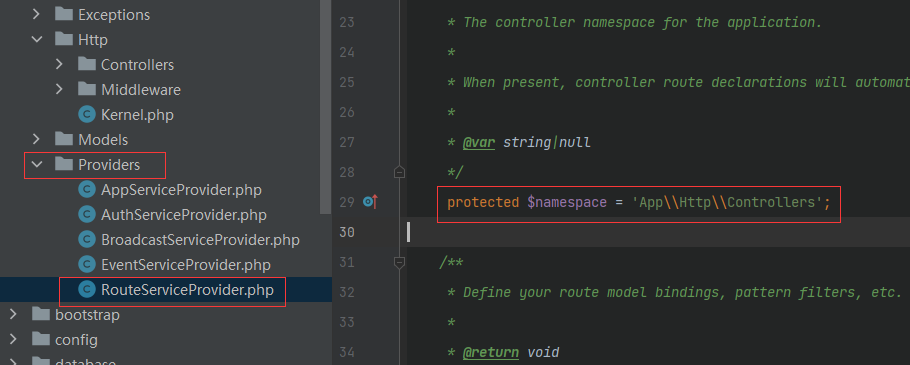The width and height of the screenshot is (910, 365).
Task: Click the @return tag on line 34
Action: pos(491,352)
